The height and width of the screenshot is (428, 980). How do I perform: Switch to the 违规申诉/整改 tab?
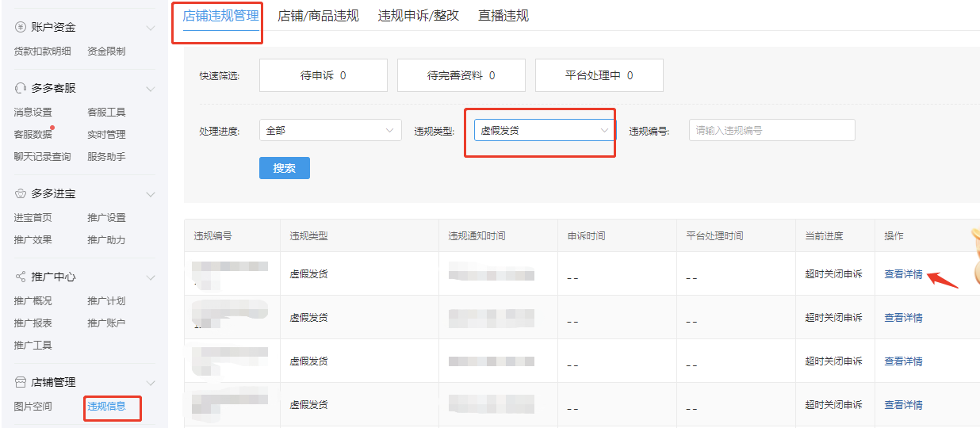(x=419, y=16)
